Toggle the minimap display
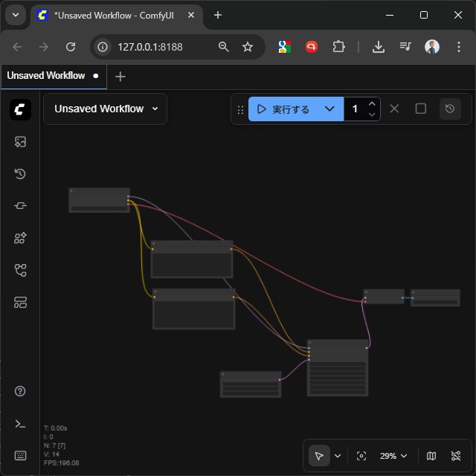 (431, 456)
